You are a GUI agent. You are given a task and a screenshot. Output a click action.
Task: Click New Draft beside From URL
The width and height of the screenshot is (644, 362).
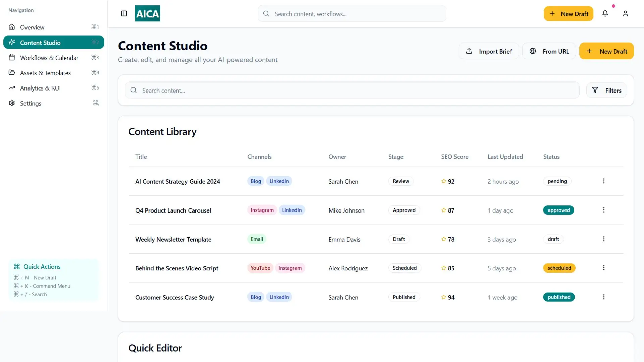tap(606, 51)
